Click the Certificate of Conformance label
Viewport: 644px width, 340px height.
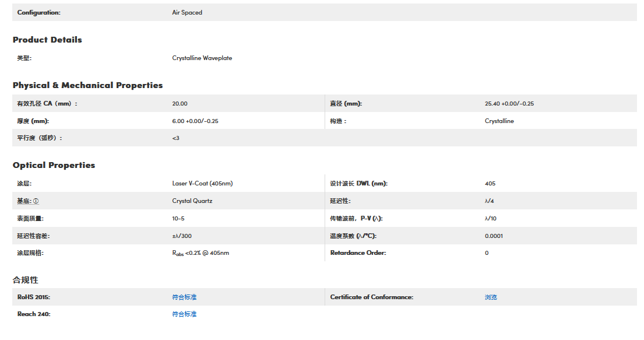tap(371, 297)
